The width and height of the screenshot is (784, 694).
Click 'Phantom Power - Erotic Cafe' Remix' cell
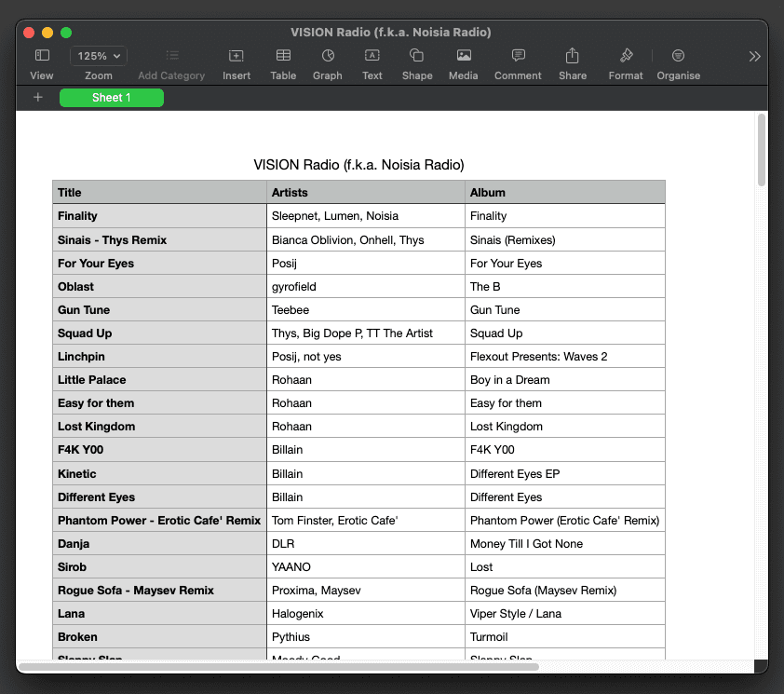point(159,521)
